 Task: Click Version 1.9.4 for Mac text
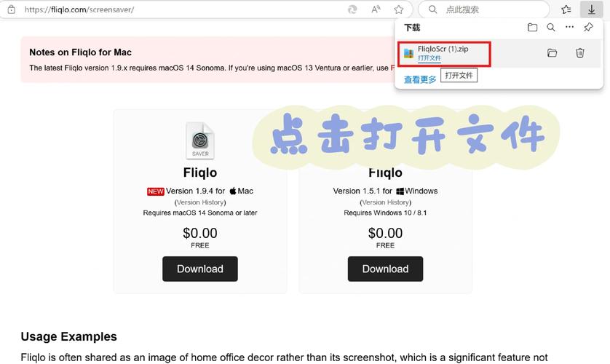click(210, 191)
